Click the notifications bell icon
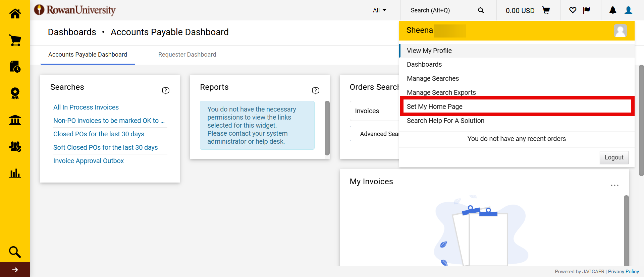 (x=612, y=10)
